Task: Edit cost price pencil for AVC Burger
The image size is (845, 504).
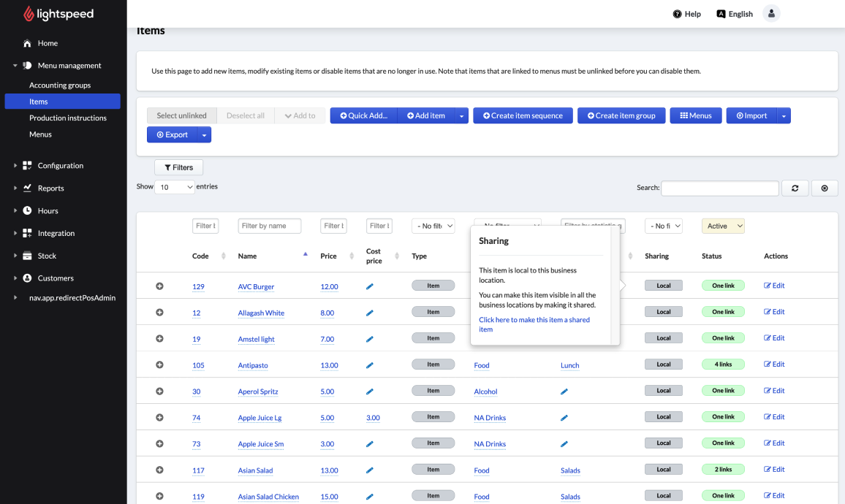Action: (370, 286)
